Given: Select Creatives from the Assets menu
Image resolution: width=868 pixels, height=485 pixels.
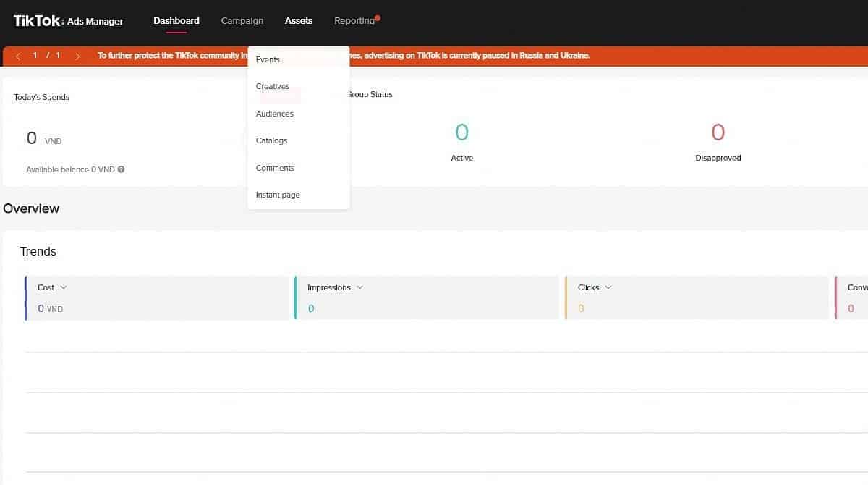Looking at the screenshot, I should pos(273,86).
